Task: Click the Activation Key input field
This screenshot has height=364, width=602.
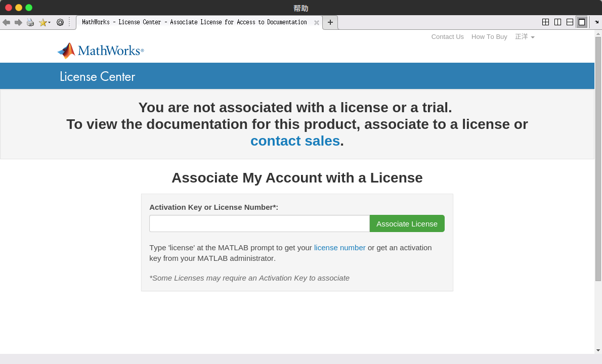Action: pos(259,223)
